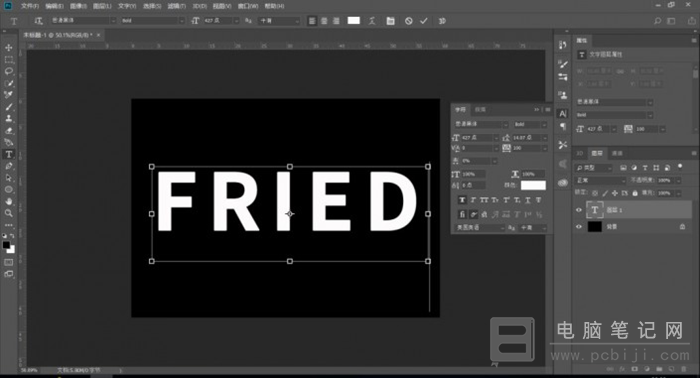This screenshot has width=700, height=378.
Task: Toggle the Character and Paragraph panels icon
Action: [390, 21]
